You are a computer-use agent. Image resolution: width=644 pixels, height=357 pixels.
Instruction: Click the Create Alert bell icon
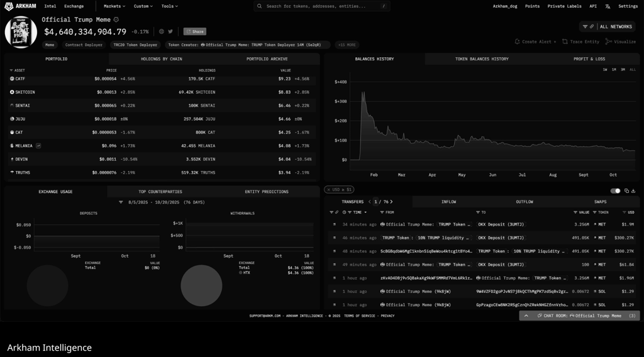click(517, 42)
